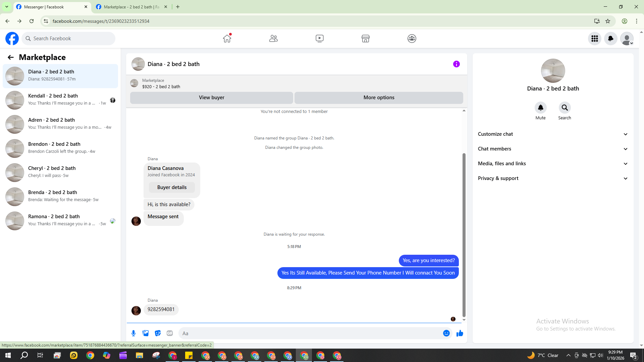644x362 pixels.
Task: Mute this conversation with bell button
Action: tap(540, 108)
